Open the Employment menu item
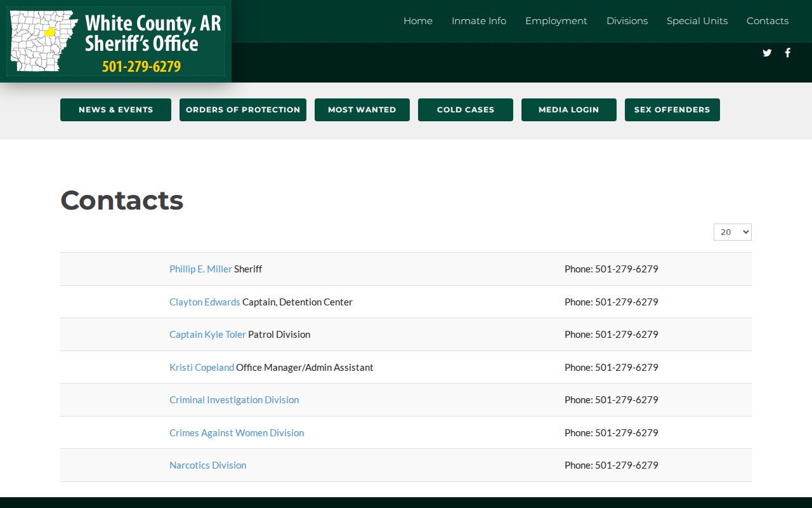Image resolution: width=812 pixels, height=508 pixels. (556, 21)
